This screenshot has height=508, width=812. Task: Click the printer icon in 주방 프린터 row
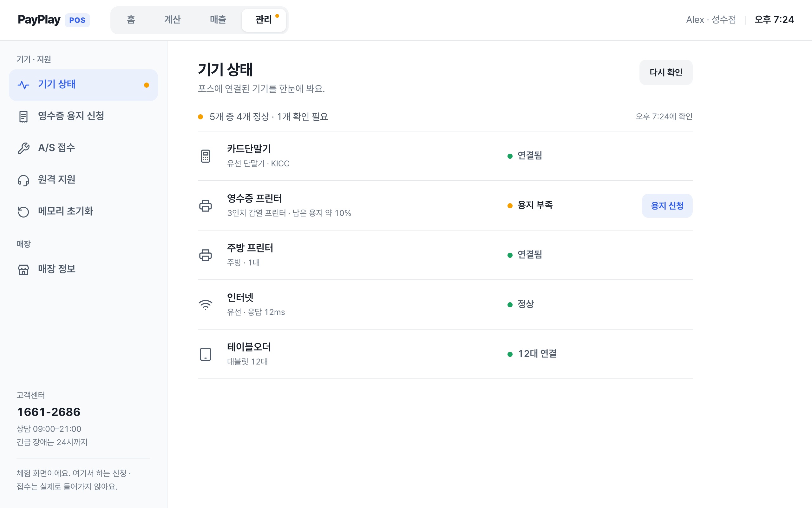pos(205,255)
